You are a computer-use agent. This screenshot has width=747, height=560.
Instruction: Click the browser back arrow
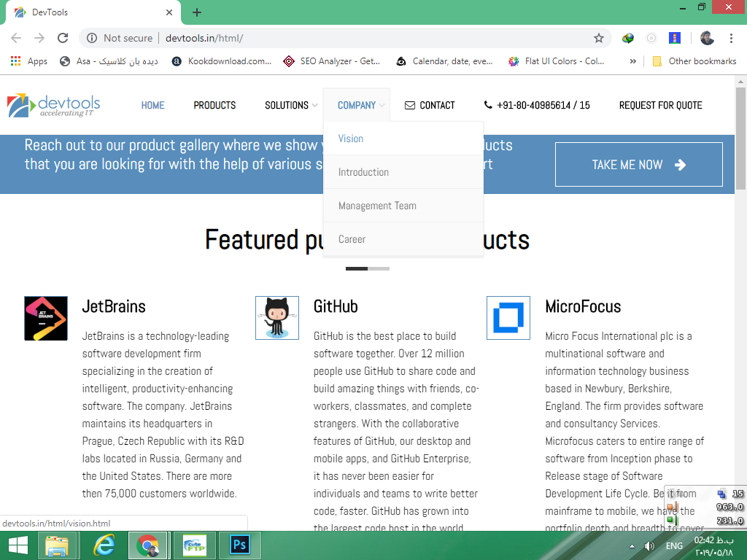click(16, 38)
